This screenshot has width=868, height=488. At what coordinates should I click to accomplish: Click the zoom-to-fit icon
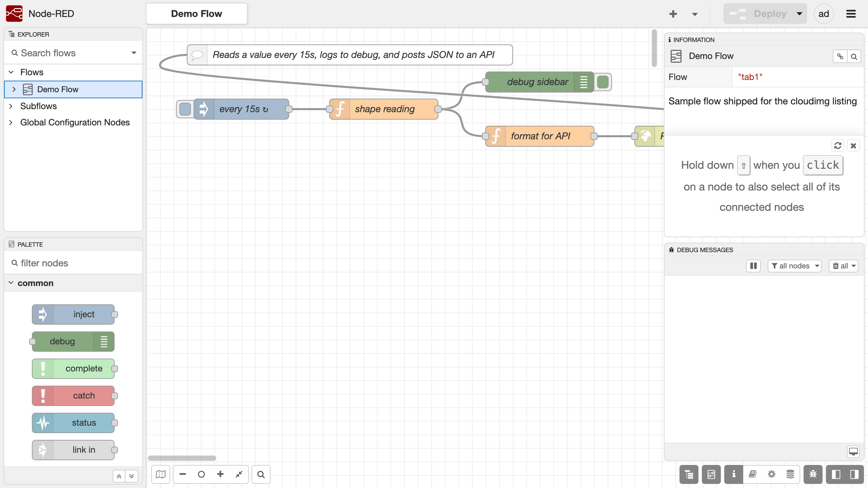coord(239,474)
